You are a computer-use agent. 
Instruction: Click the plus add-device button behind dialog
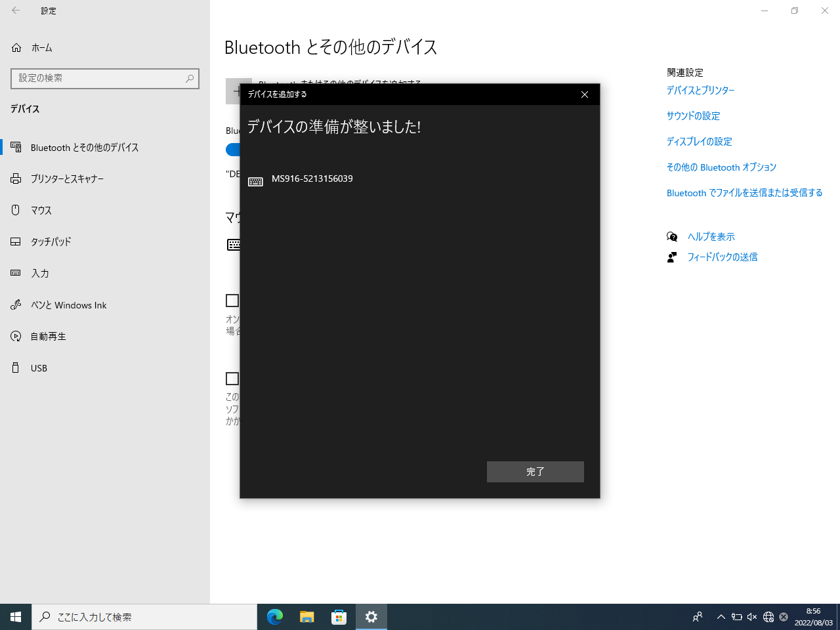pos(234,91)
